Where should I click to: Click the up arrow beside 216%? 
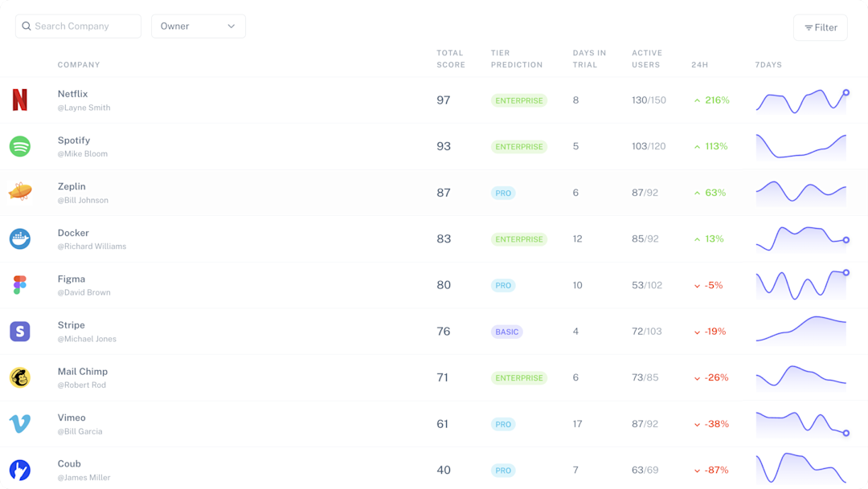[x=697, y=100]
